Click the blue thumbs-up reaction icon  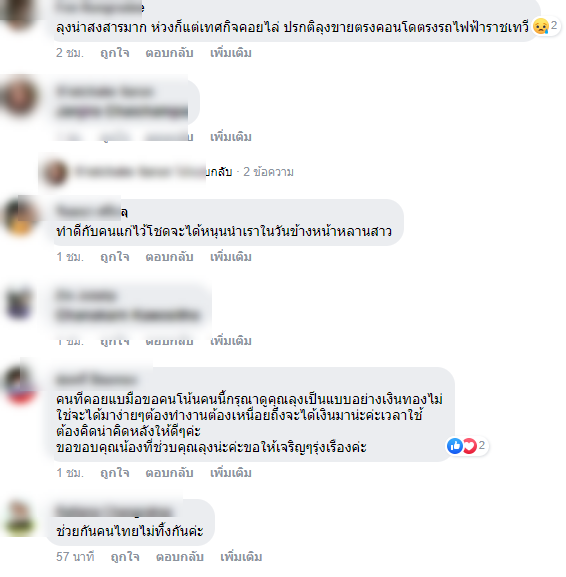[455, 446]
